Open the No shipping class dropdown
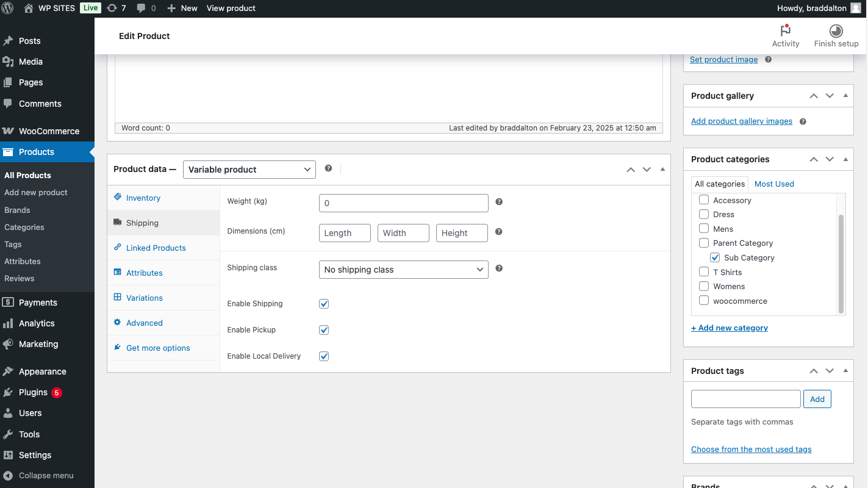This screenshot has height=488, width=868. click(x=403, y=270)
